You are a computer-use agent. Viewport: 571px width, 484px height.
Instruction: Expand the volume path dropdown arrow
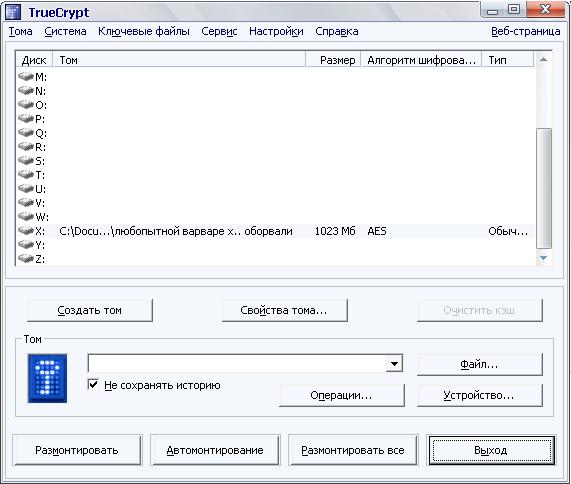(x=394, y=363)
